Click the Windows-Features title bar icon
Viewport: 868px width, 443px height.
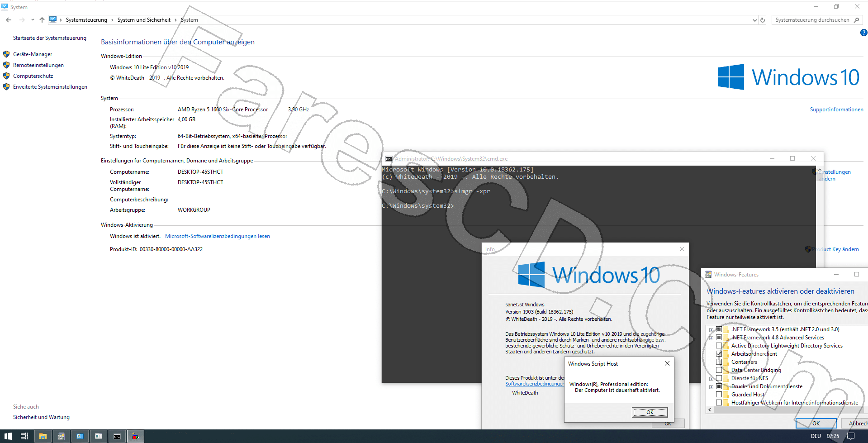pos(708,275)
